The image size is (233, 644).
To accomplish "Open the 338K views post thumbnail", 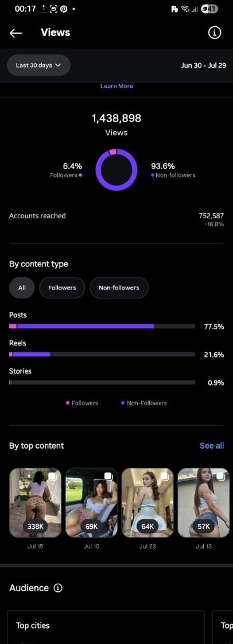I will [36, 502].
